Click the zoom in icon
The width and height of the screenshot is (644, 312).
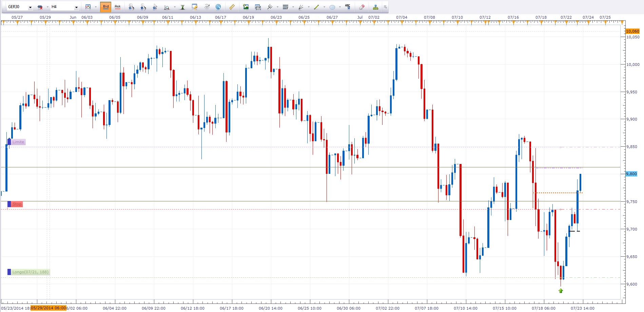tap(131, 7)
